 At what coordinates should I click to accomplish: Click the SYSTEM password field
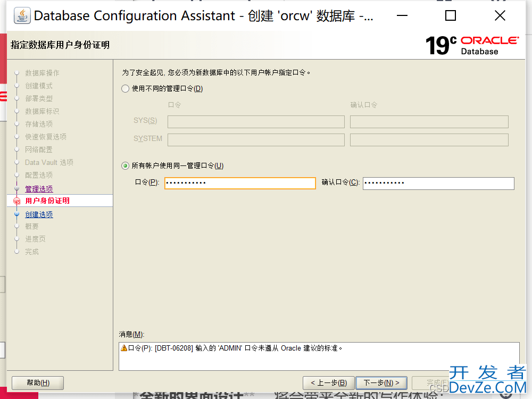pyautogui.click(x=256, y=140)
